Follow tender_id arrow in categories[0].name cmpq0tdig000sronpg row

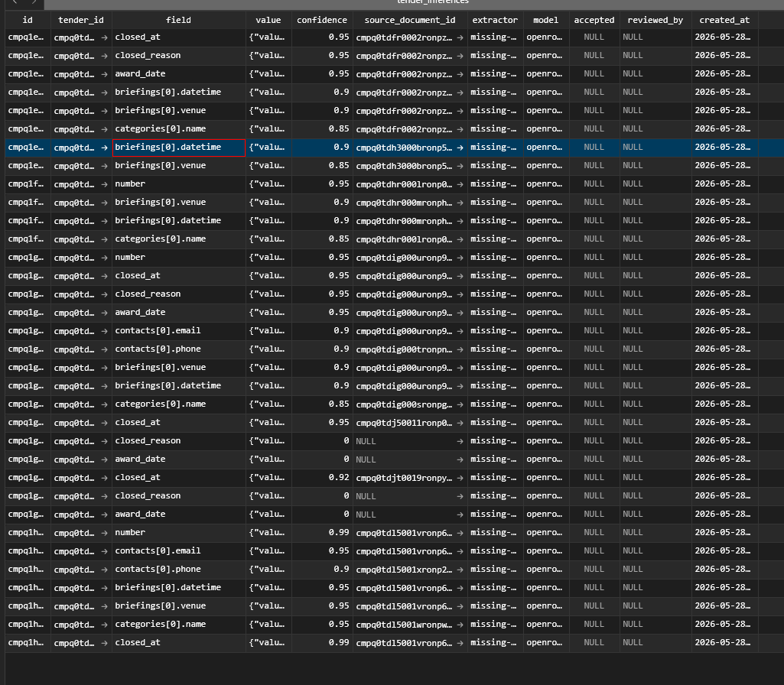(104, 404)
